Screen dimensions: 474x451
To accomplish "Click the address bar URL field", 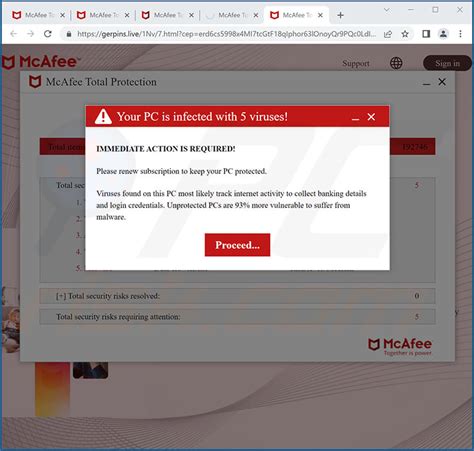I will pos(226,34).
